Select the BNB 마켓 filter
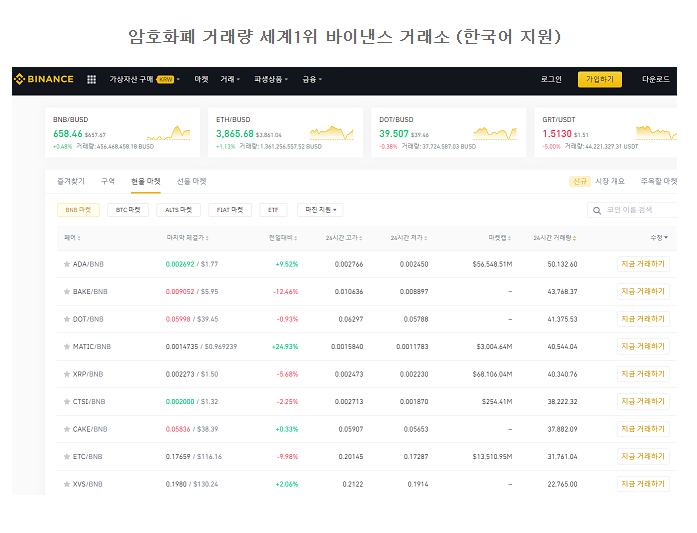Image resolution: width=697 pixels, height=533 pixels. [78, 210]
